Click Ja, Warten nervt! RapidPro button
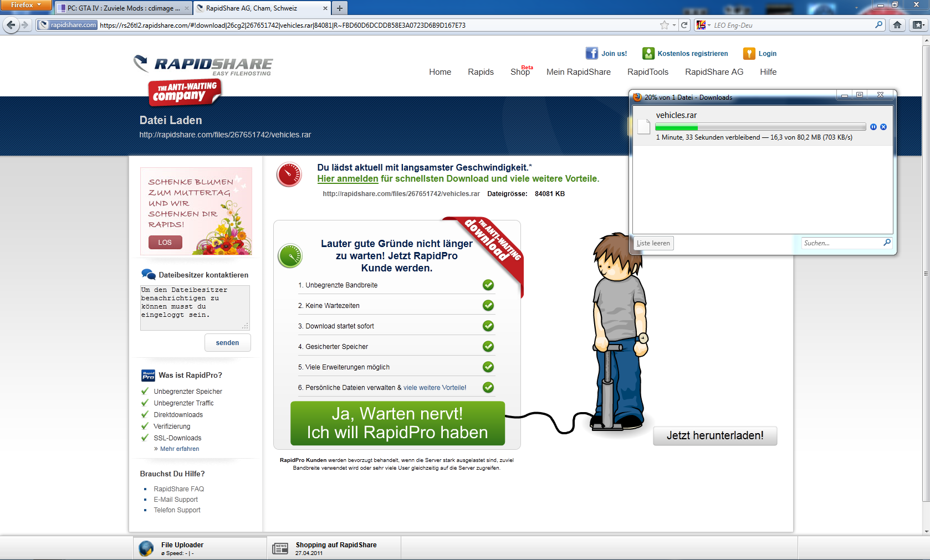 (x=398, y=423)
